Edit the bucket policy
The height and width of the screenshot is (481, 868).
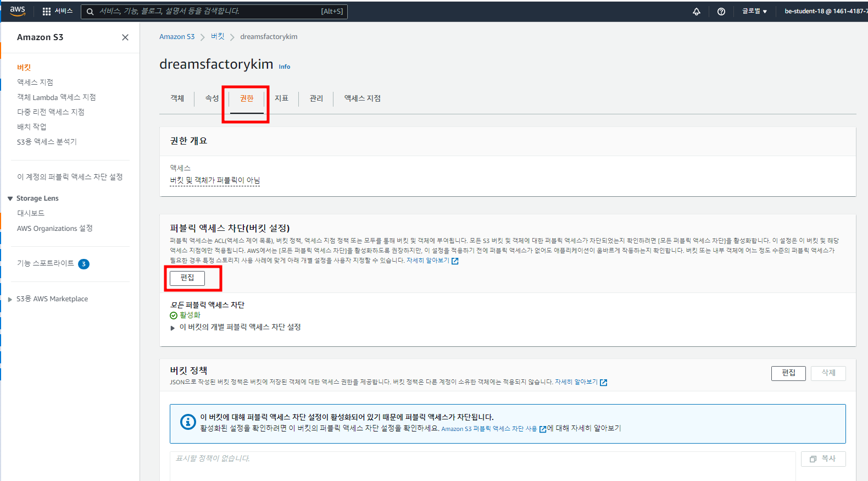(788, 373)
